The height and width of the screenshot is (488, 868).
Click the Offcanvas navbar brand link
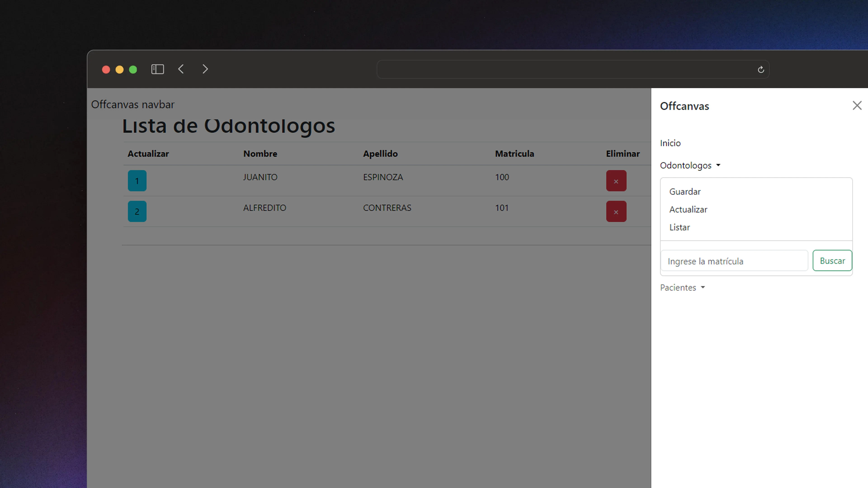133,104
